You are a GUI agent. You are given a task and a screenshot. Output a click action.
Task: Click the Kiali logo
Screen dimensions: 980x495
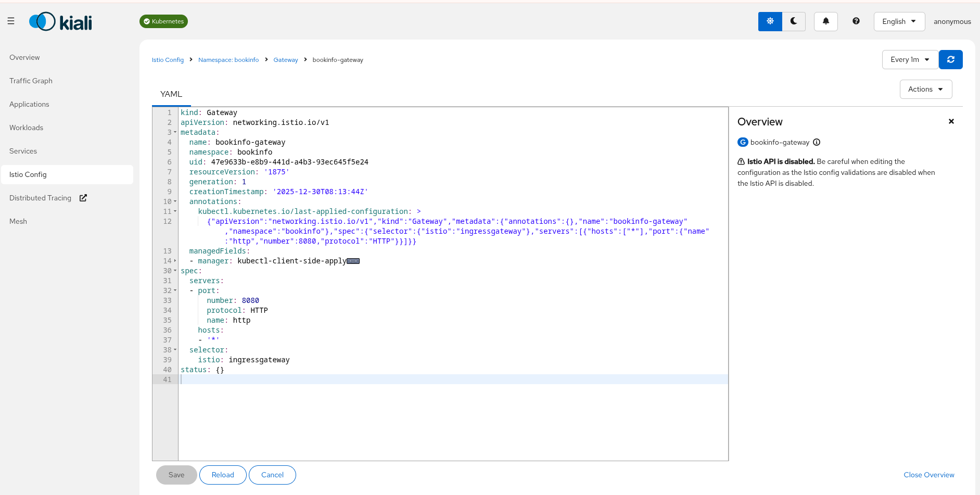coord(60,22)
